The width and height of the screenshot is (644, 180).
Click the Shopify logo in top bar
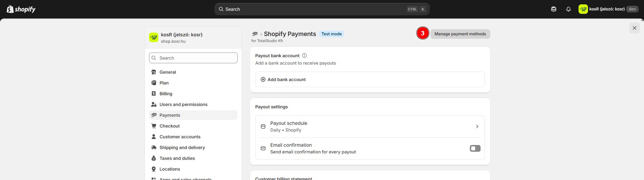tap(21, 9)
